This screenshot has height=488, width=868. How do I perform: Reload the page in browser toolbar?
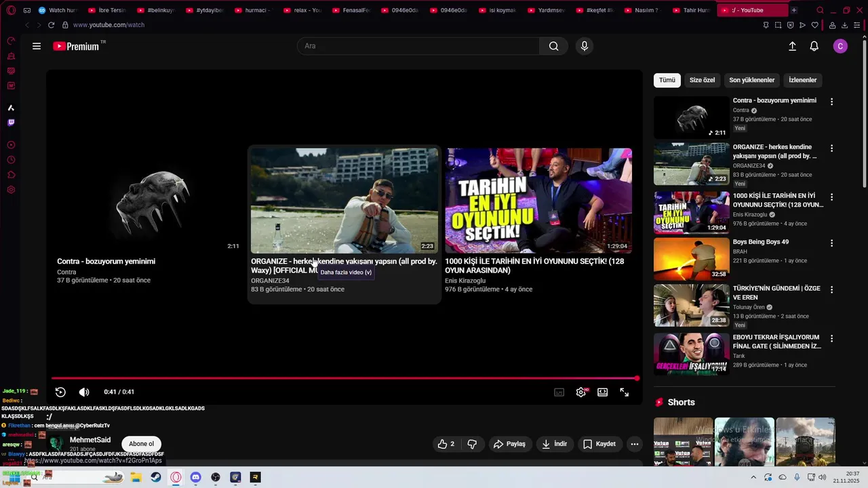point(51,25)
